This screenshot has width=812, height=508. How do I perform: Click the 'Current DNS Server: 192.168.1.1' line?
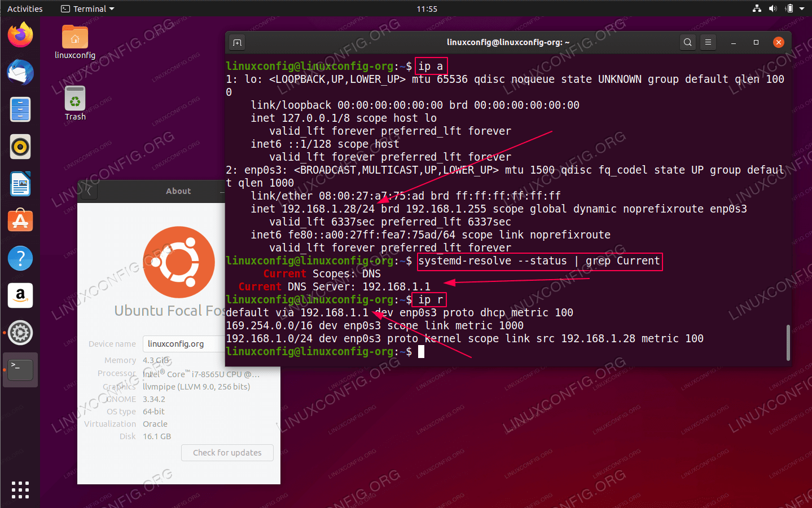pos(335,286)
